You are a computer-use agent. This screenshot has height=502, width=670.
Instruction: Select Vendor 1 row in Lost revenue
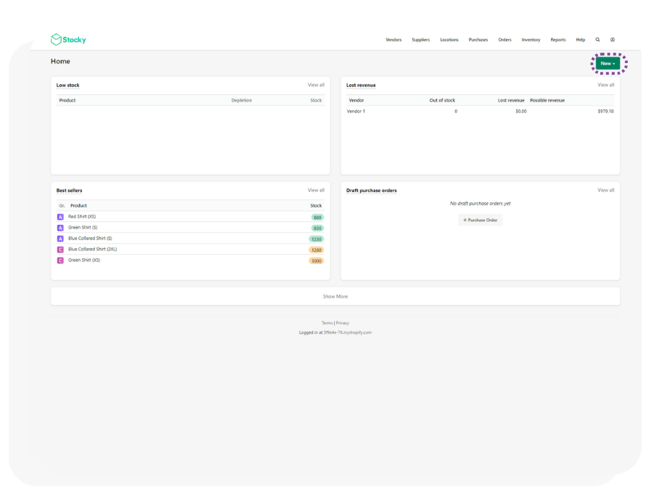[x=356, y=111]
